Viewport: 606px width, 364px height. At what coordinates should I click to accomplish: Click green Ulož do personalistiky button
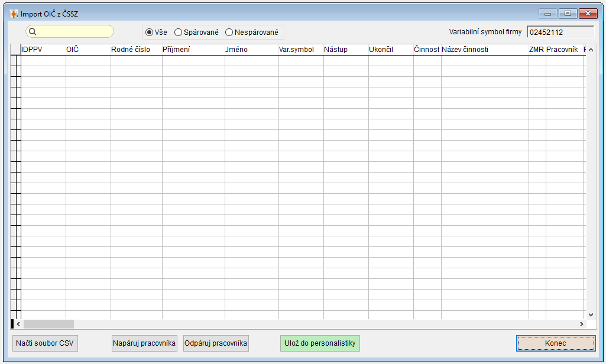point(320,343)
